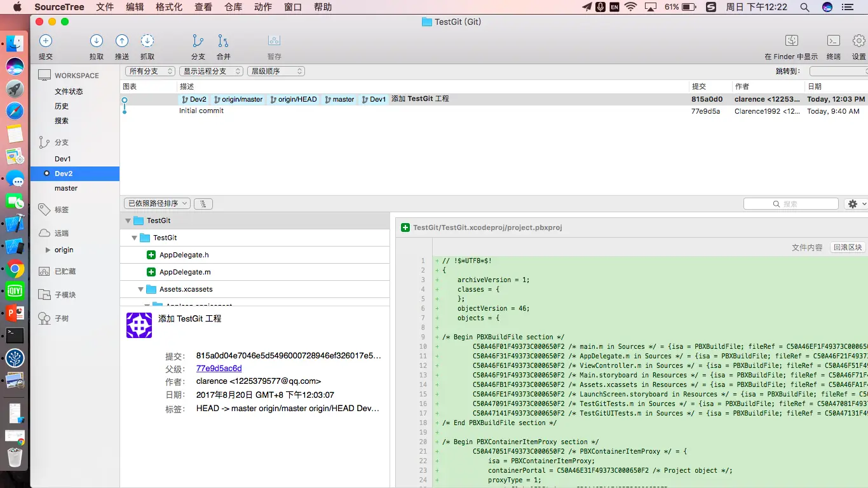Open the Actions (动作) menu
Screen dimensions: 868x488
263,7
